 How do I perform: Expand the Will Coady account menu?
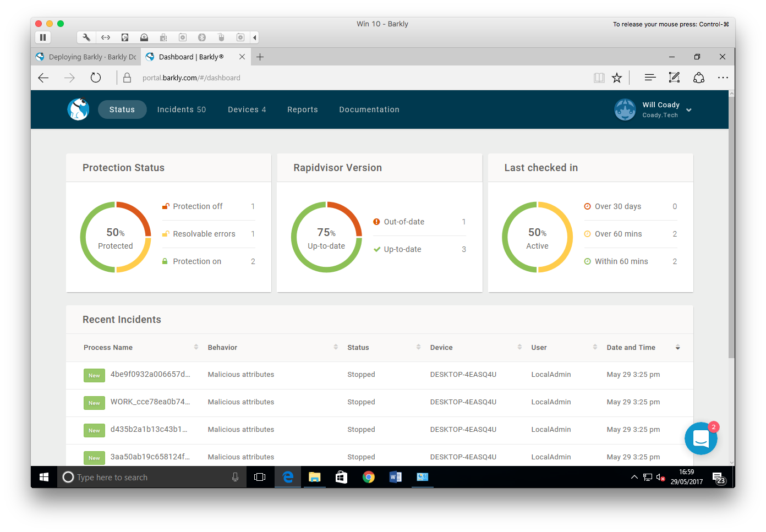[x=688, y=110]
